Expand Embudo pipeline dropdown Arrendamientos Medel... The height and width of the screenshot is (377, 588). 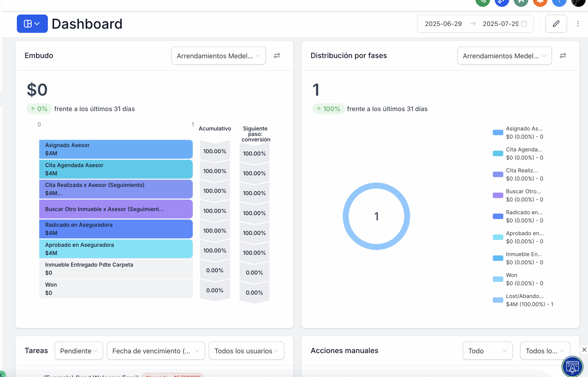tap(218, 56)
